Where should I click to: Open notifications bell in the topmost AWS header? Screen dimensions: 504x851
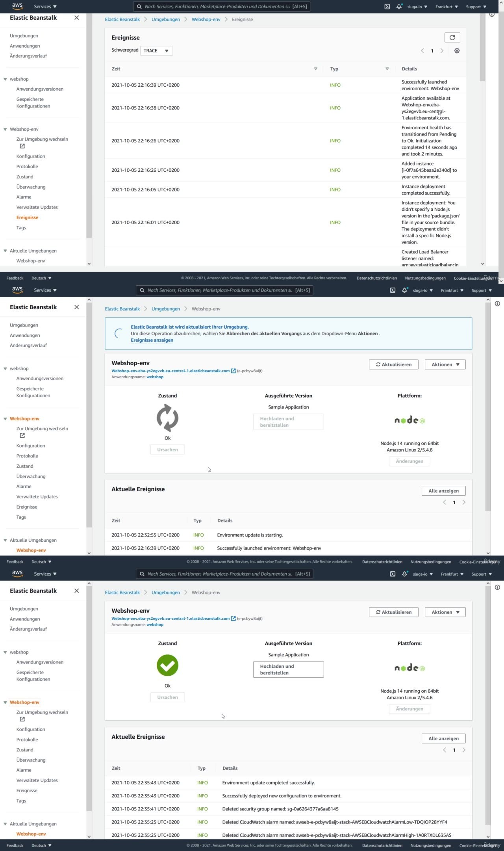[399, 7]
